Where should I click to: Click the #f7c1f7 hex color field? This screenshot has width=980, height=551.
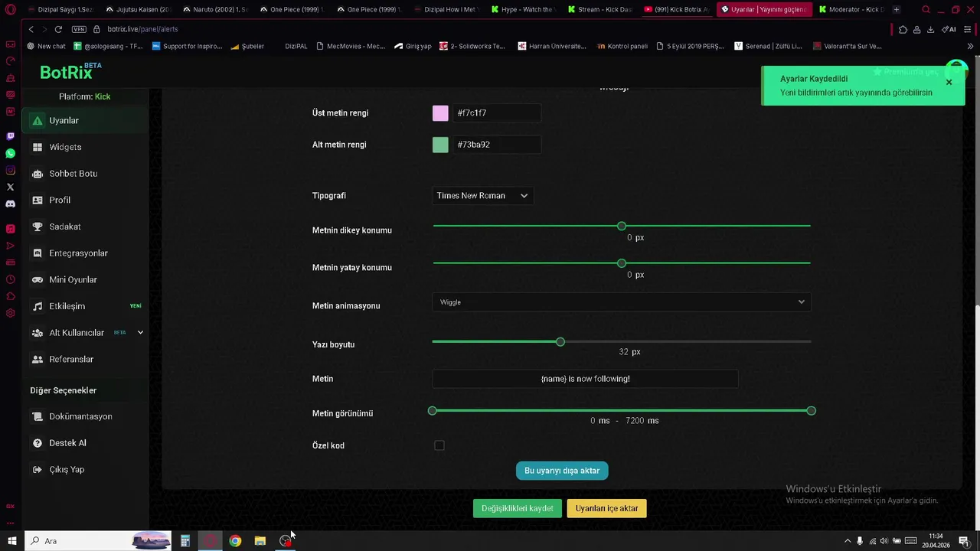(496, 113)
